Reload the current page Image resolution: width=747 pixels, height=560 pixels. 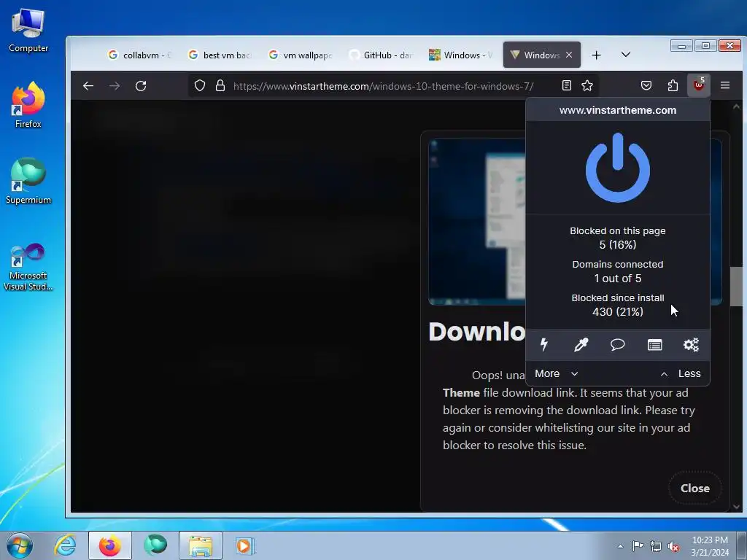141,86
